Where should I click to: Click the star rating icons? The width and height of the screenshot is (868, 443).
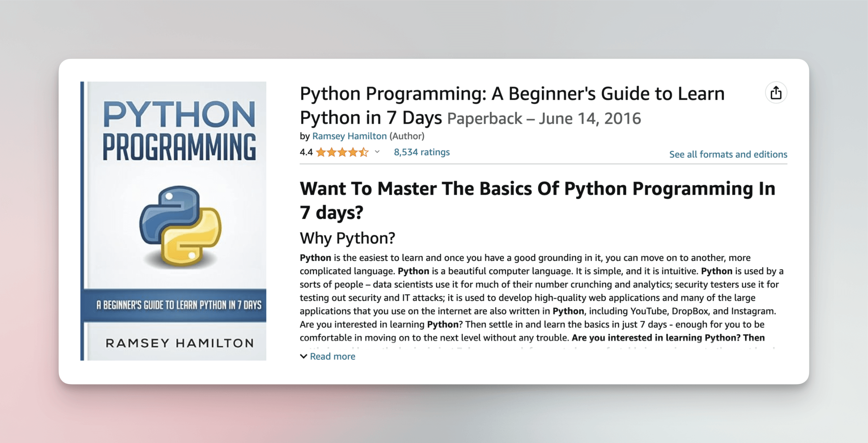[342, 152]
